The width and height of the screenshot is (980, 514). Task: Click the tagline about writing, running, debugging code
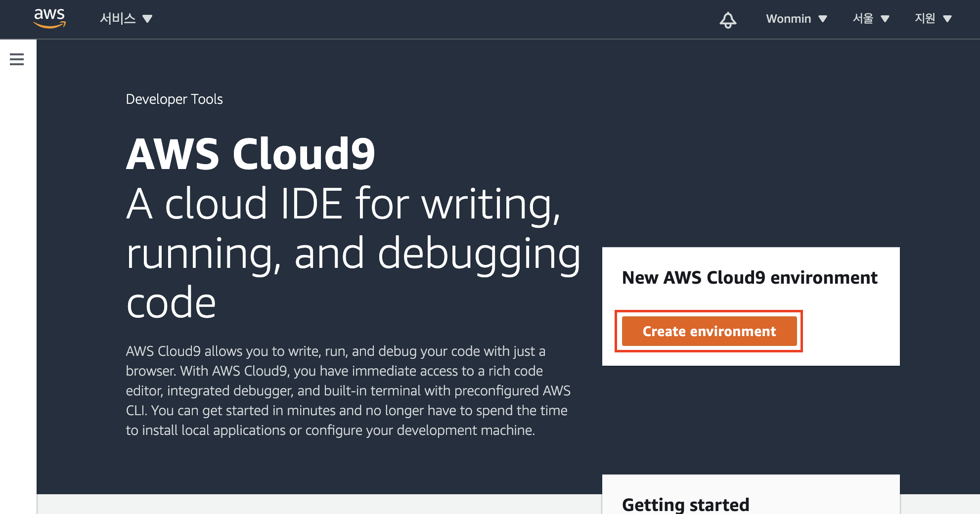click(353, 253)
